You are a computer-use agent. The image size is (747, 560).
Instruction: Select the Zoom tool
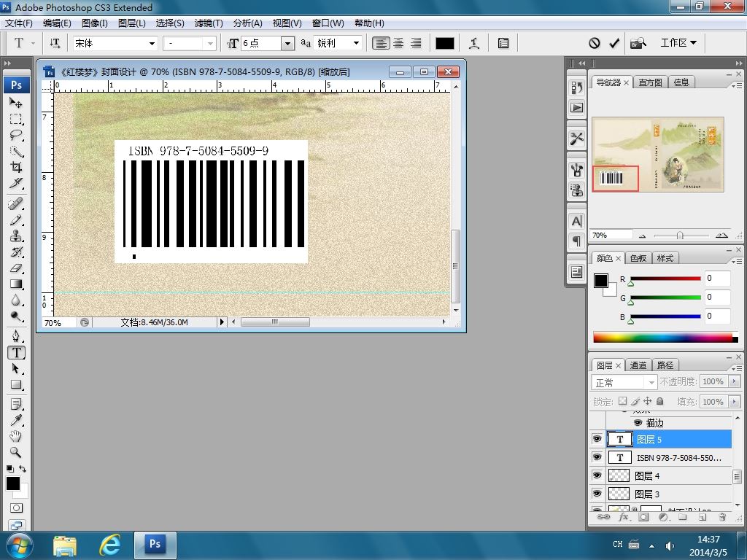coord(16,452)
